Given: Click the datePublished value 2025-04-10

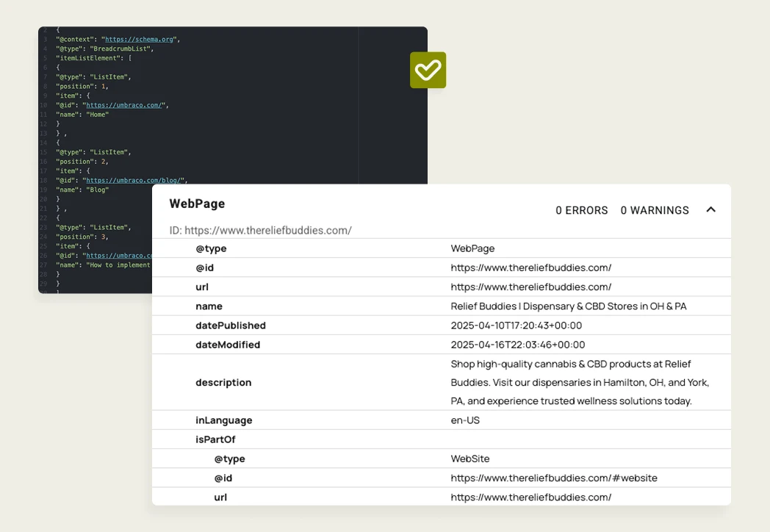Looking at the screenshot, I should [516, 326].
